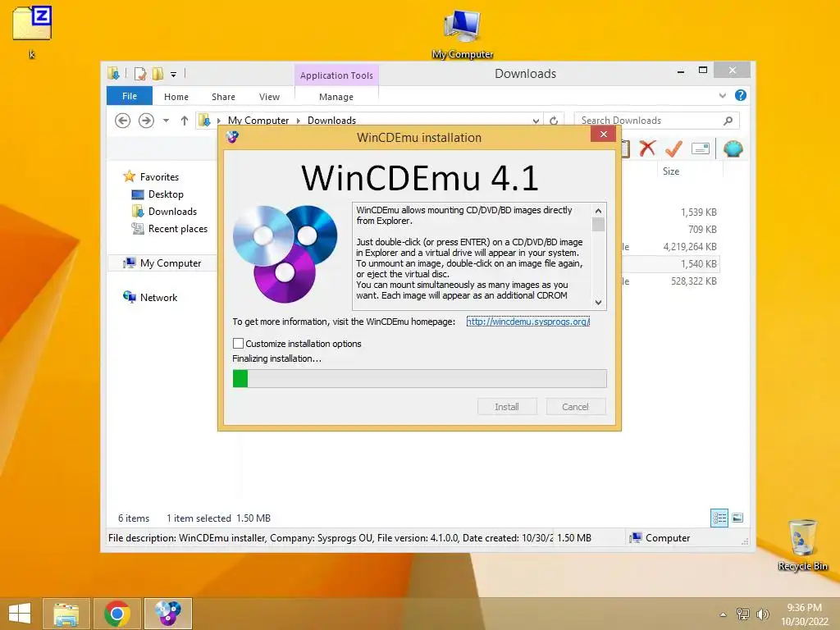
Task: Open the wincdemu.sysprogs.org homepage link
Action: point(527,322)
